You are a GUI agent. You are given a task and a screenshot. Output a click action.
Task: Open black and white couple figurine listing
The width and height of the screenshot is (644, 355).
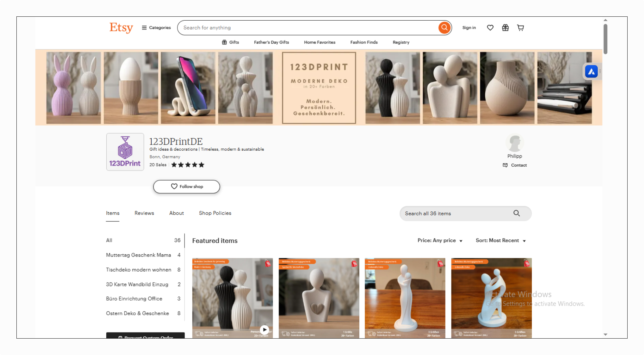click(x=232, y=298)
